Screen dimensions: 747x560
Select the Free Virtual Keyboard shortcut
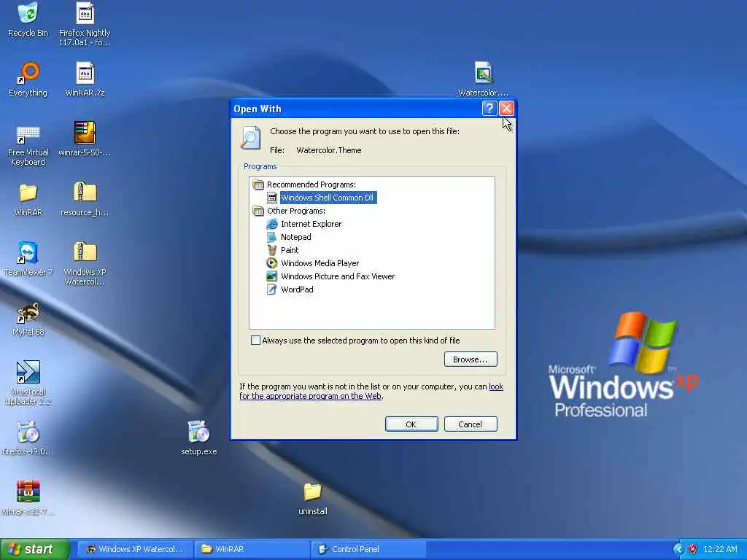click(x=28, y=133)
